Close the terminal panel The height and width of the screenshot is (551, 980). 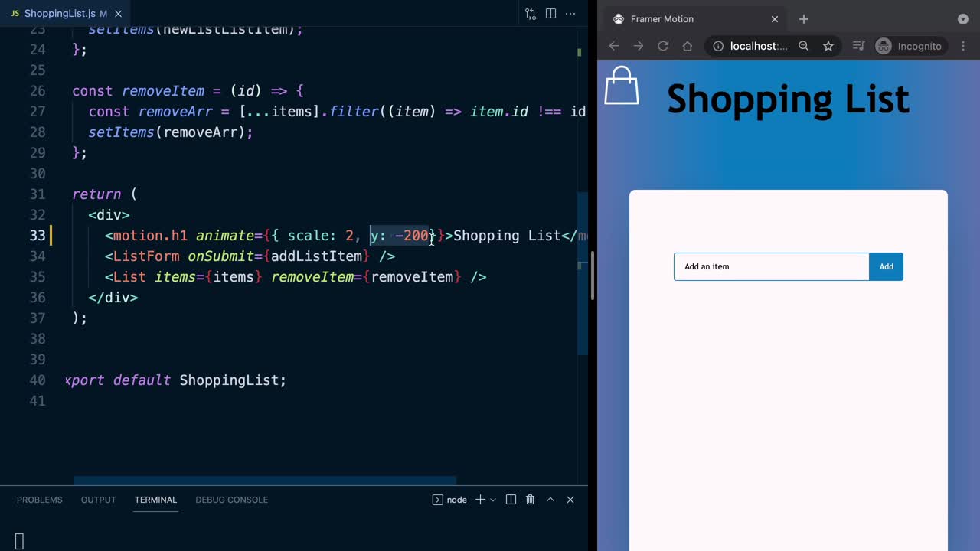tap(570, 500)
